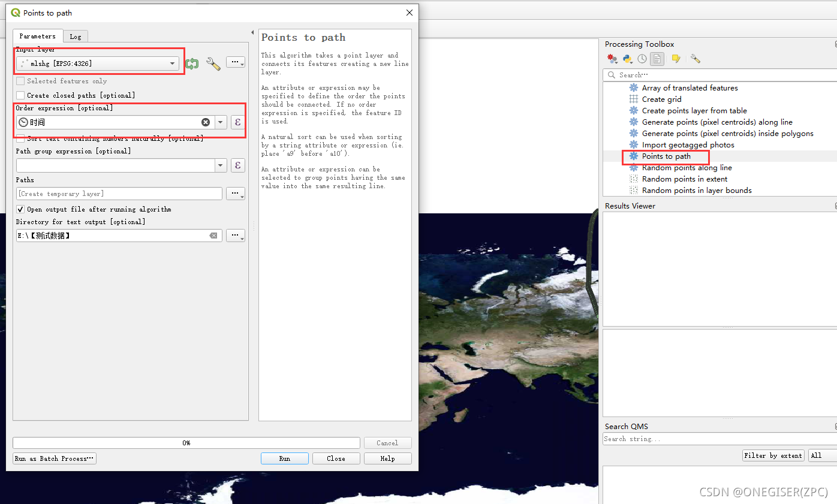The width and height of the screenshot is (837, 504).
Task: Clear the text output directory path
Action: tap(213, 236)
